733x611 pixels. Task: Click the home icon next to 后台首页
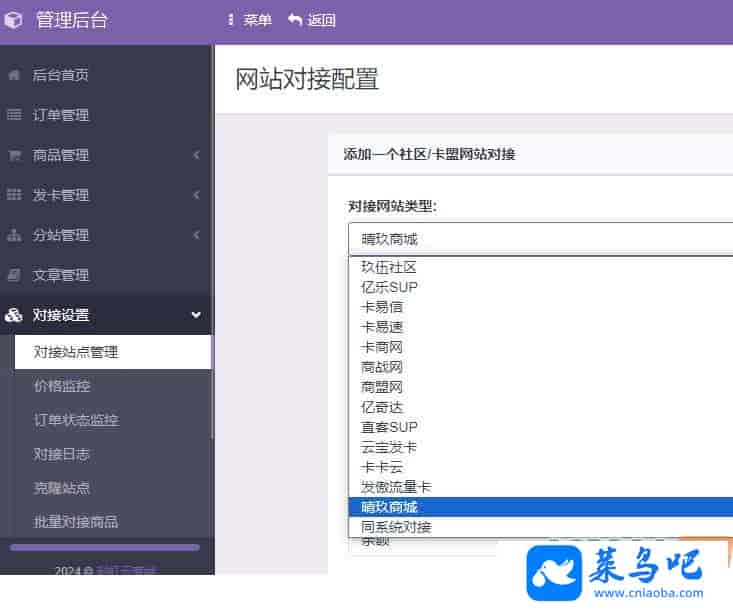click(14, 75)
